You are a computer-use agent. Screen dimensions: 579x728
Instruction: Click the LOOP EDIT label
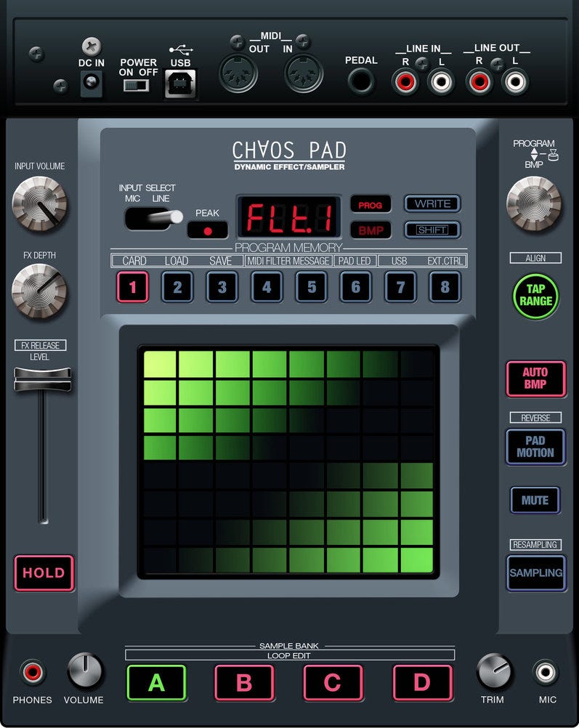(x=289, y=655)
